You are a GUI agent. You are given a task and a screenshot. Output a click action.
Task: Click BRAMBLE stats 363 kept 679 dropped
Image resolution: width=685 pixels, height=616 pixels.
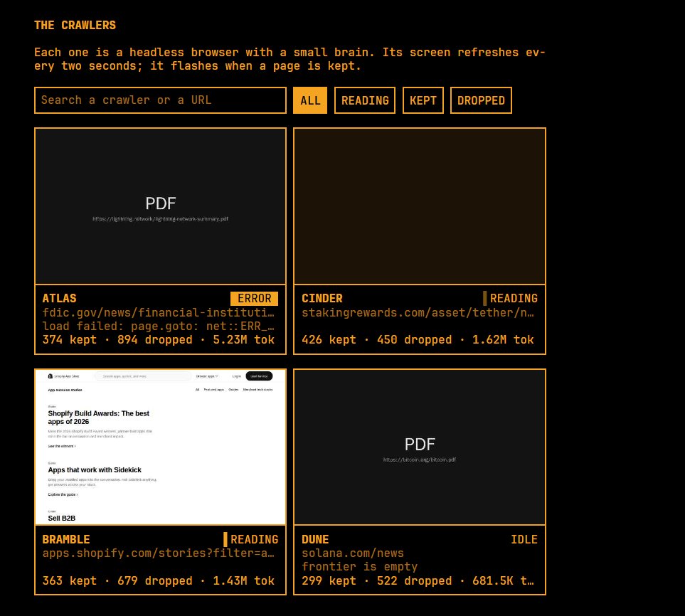(158, 580)
